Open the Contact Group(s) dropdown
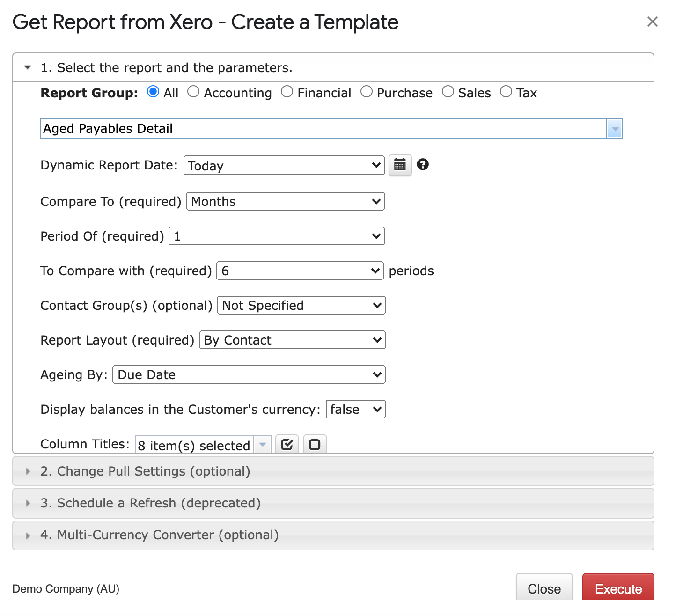This screenshot has width=676, height=616. [301, 305]
